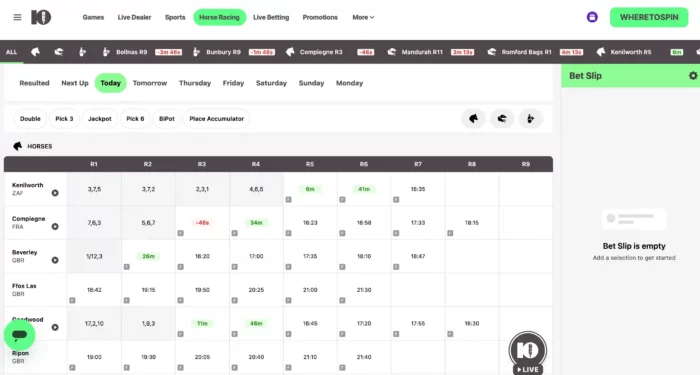Open the green live chat bubble
Image resolution: width=700 pixels, height=375 pixels.
20,335
